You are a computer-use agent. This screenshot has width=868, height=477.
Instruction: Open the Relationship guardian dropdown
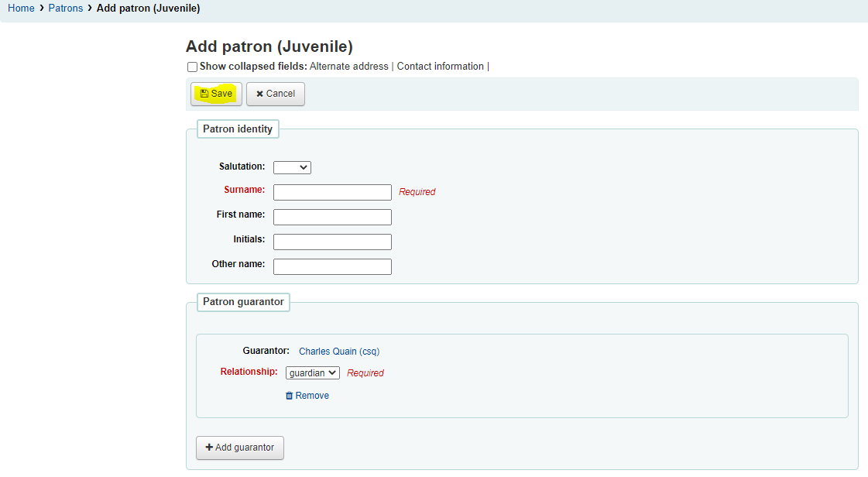point(313,373)
